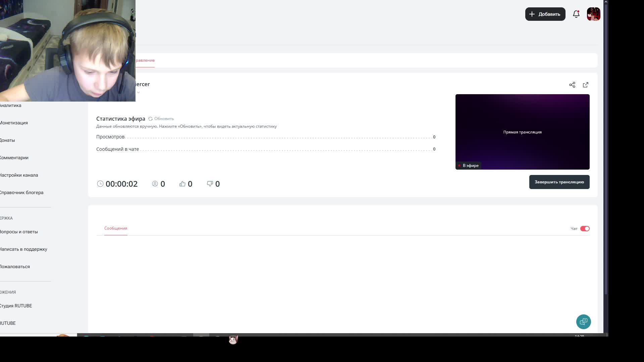Screen dimensions: 644x362
Task: Toggle the Чат switch off
Action: [x=585, y=229]
